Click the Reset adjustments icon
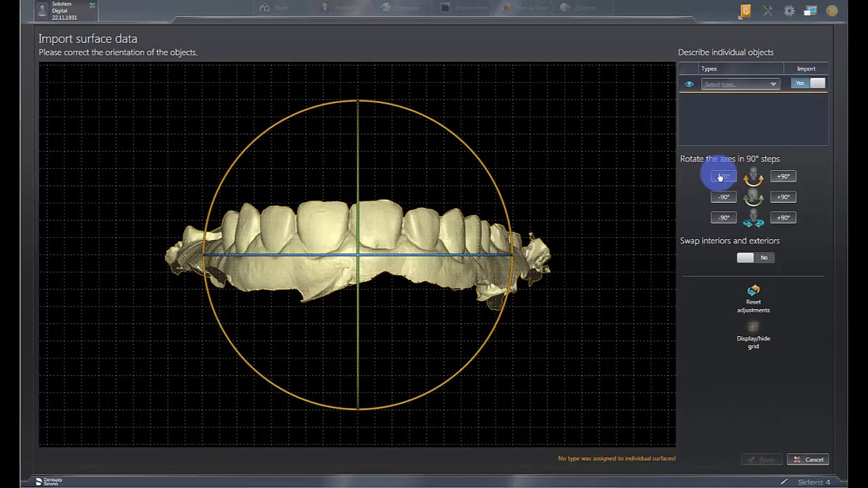The width and height of the screenshot is (868, 488). point(753,291)
